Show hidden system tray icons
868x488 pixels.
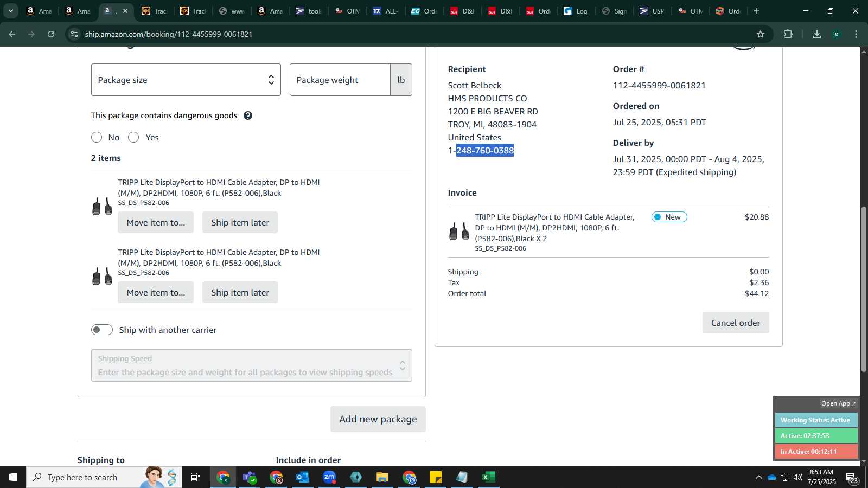758,477
